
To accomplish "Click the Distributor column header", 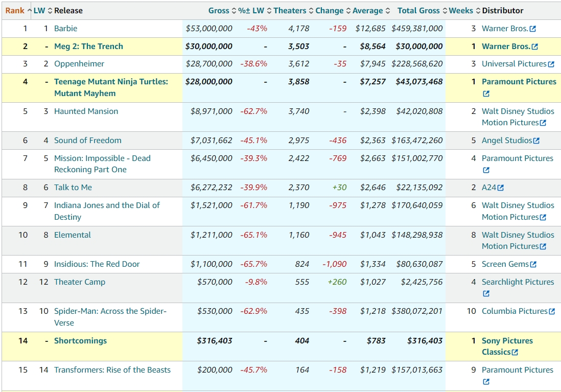I will tap(503, 11).
